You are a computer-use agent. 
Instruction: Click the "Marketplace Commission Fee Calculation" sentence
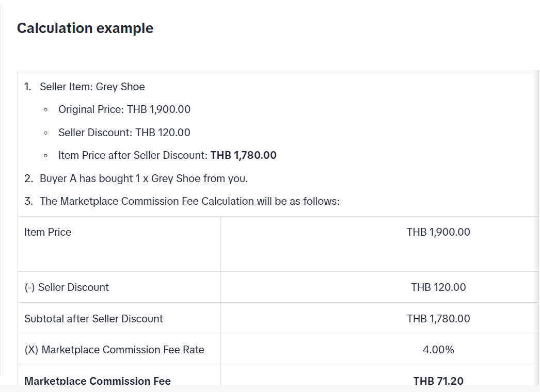(189, 201)
